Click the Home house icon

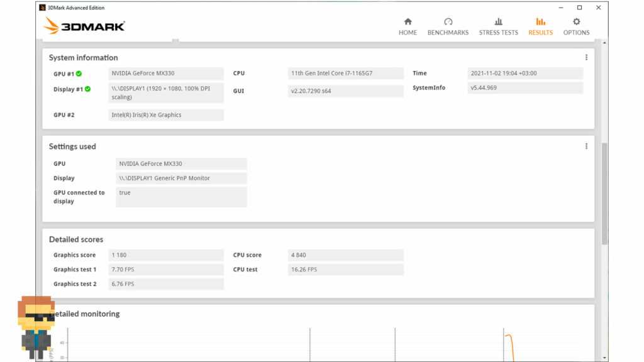click(408, 21)
